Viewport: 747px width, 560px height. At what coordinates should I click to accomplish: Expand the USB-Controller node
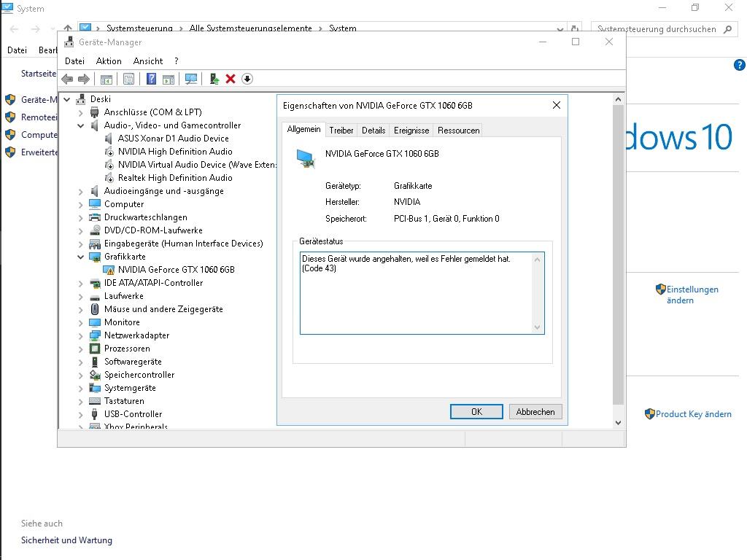[x=80, y=415]
